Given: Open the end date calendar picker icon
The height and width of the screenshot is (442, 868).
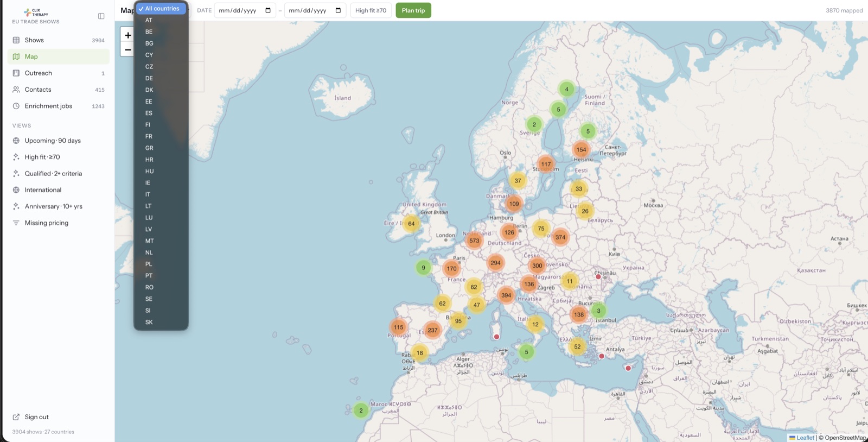Looking at the screenshot, I should (338, 10).
